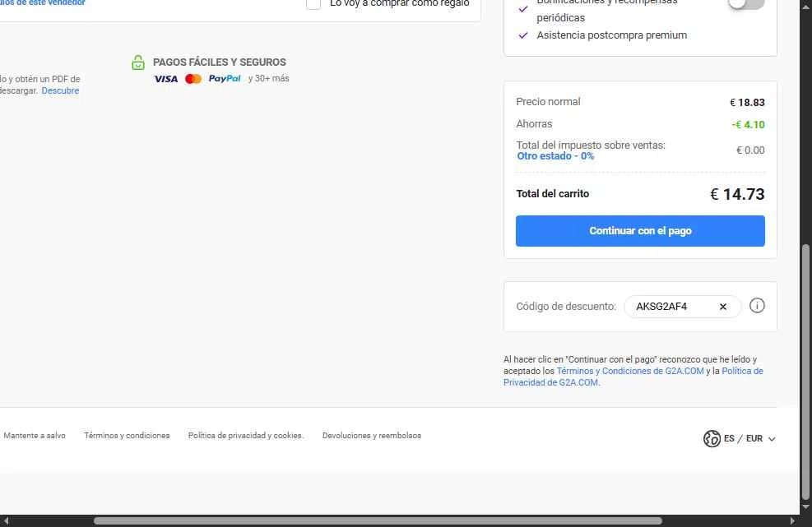The image size is (812, 527).
Task: Click the tax amount € 0.00
Action: point(750,150)
